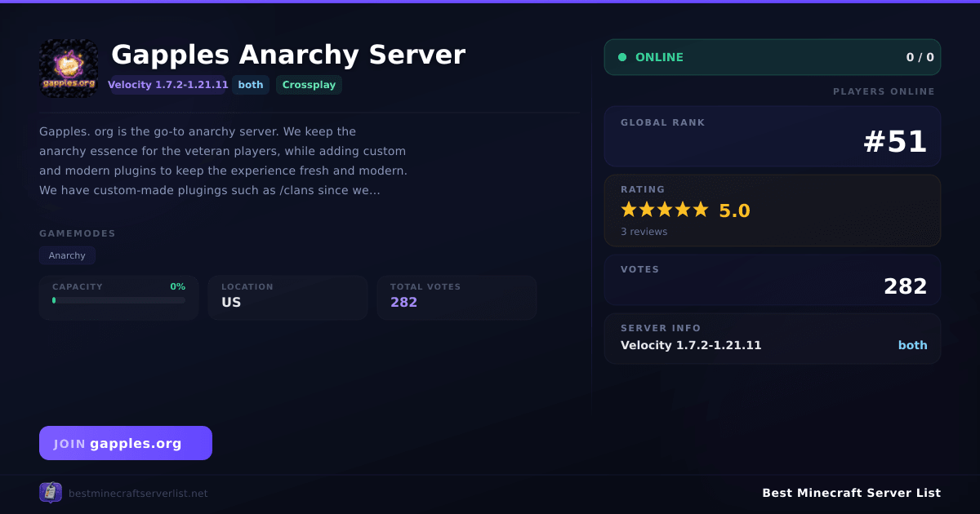The width and height of the screenshot is (980, 514).
Task: Select the "both" tag under the title
Action: (251, 85)
